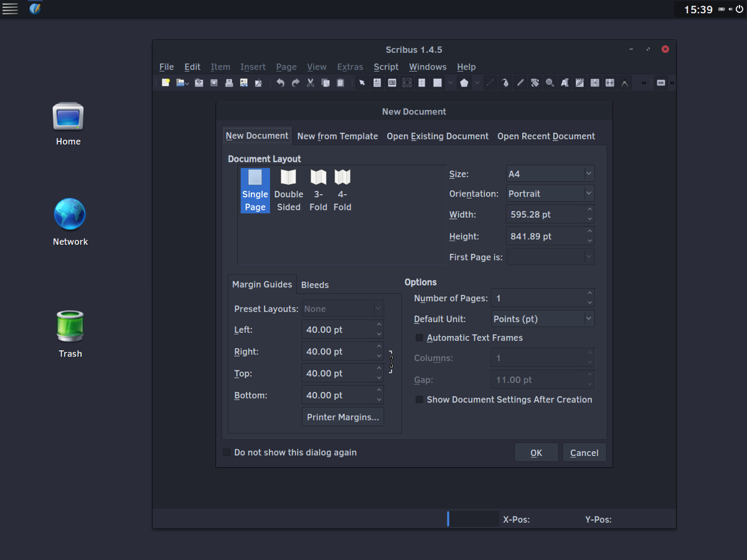Click the Number of Pages field
The image size is (747, 560).
543,298
